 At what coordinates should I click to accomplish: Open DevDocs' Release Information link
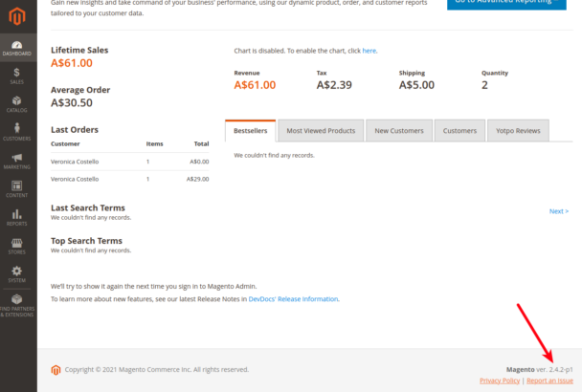[x=293, y=299]
